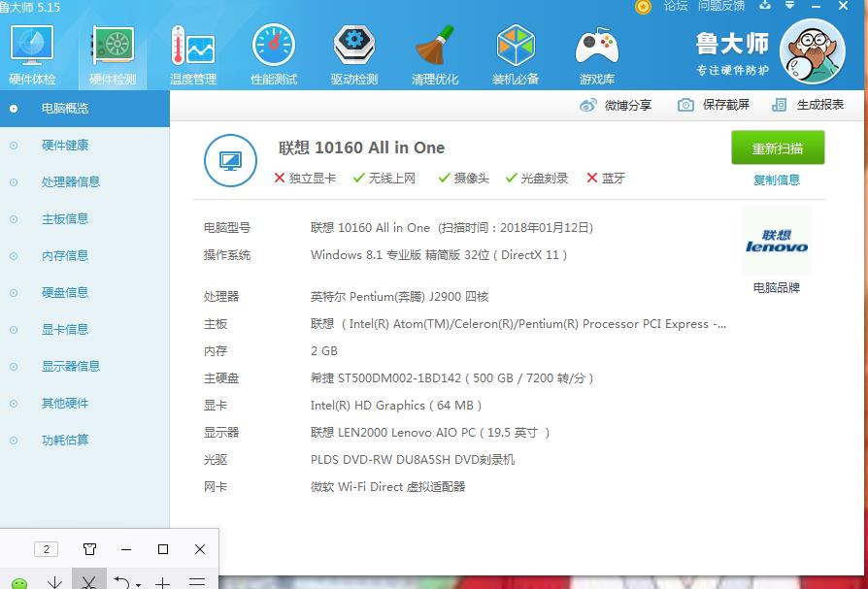
Task: Click the 独立显卡 status indicator
Action: click(x=305, y=179)
